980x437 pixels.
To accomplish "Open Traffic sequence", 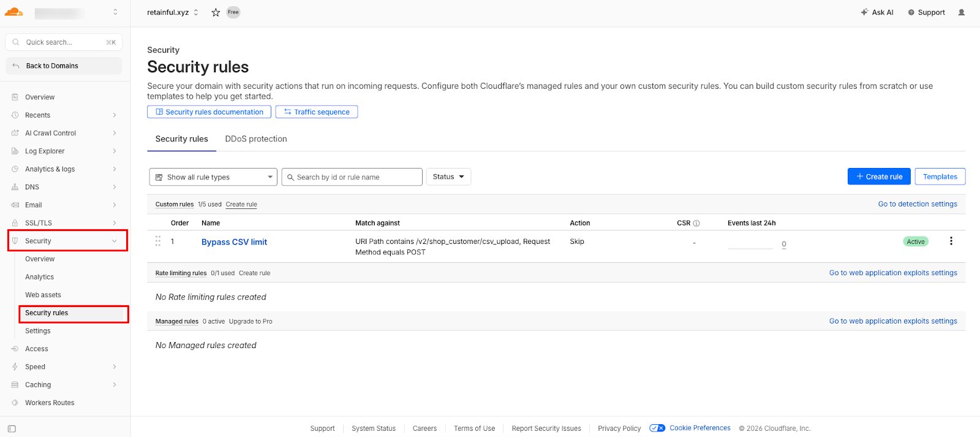I will pos(317,112).
